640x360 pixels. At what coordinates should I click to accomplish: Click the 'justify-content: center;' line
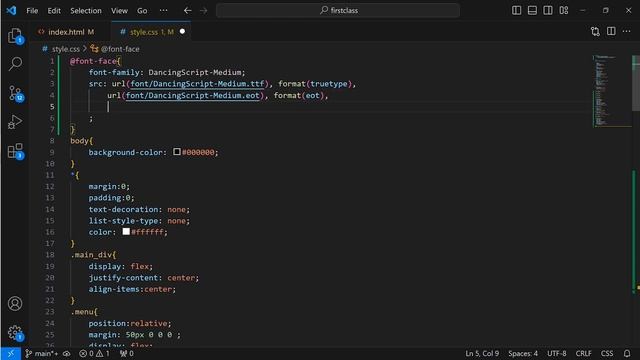(144, 278)
